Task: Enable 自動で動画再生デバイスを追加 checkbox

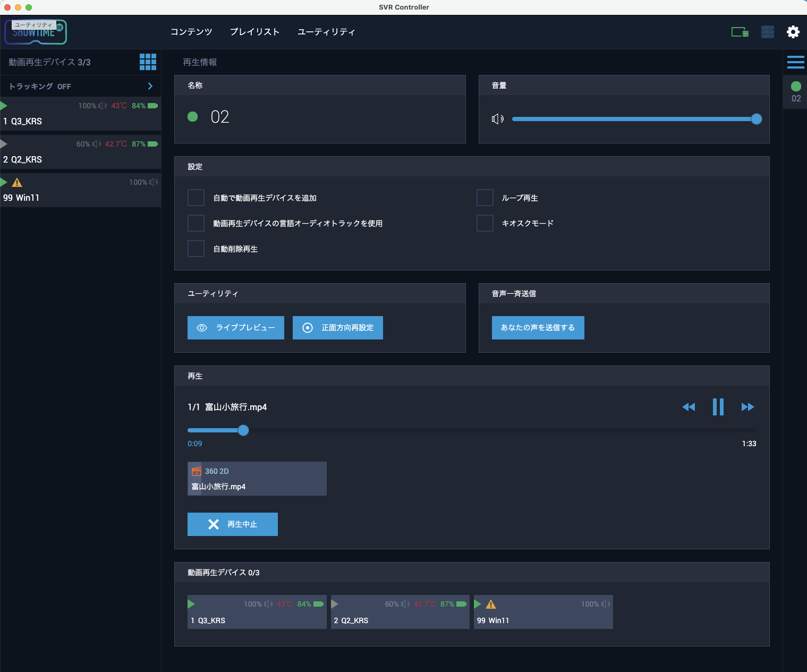Action: pyautogui.click(x=196, y=198)
